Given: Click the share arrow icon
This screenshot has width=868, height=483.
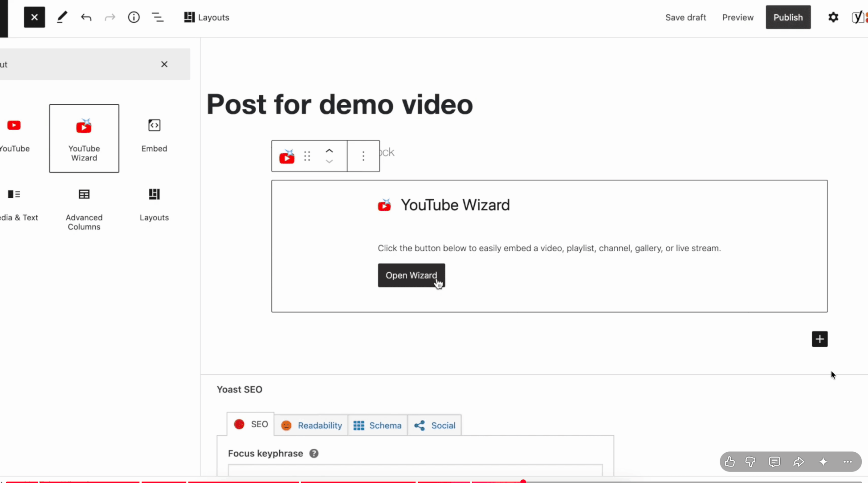Looking at the screenshot, I should tap(799, 462).
